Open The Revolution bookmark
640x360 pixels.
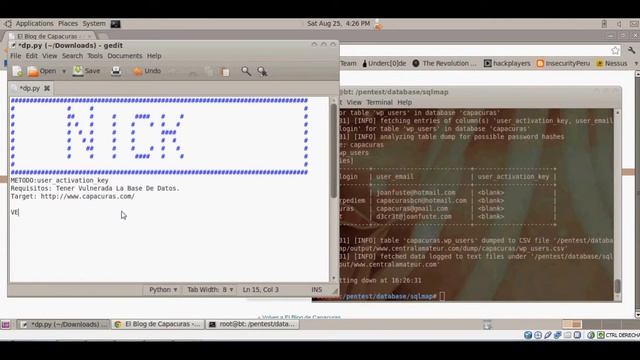[x=444, y=64]
